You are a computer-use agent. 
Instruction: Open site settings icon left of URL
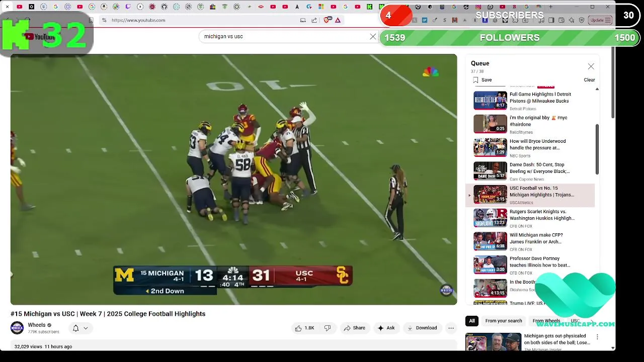click(104, 20)
